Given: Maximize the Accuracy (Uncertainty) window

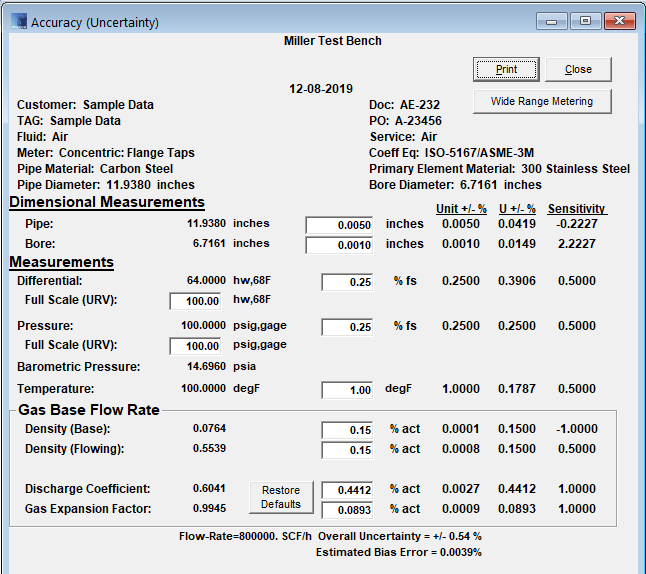Looking at the screenshot, I should [x=584, y=21].
